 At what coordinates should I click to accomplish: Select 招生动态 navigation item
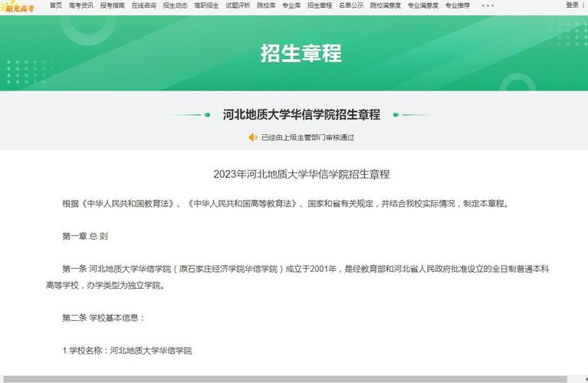[x=175, y=5]
